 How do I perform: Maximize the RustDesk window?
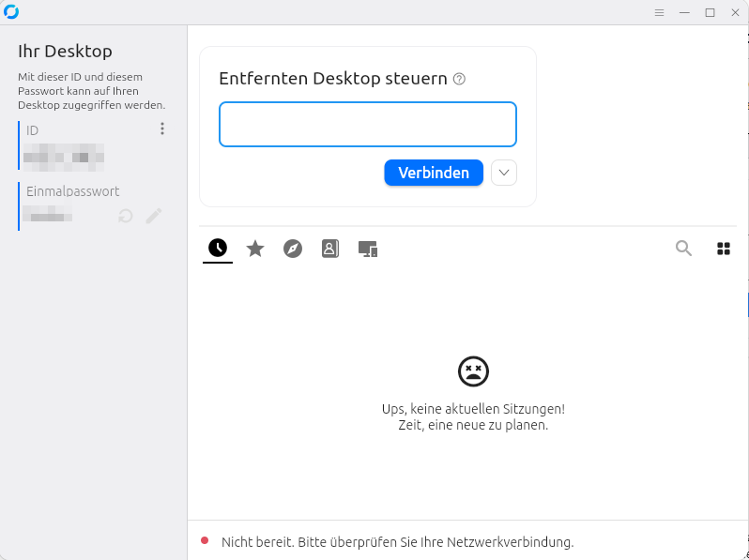click(710, 12)
